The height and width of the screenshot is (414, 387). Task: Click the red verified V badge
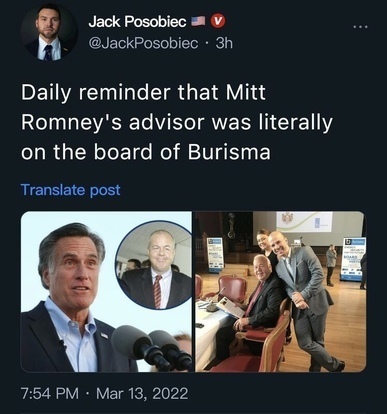pyautogui.click(x=218, y=22)
